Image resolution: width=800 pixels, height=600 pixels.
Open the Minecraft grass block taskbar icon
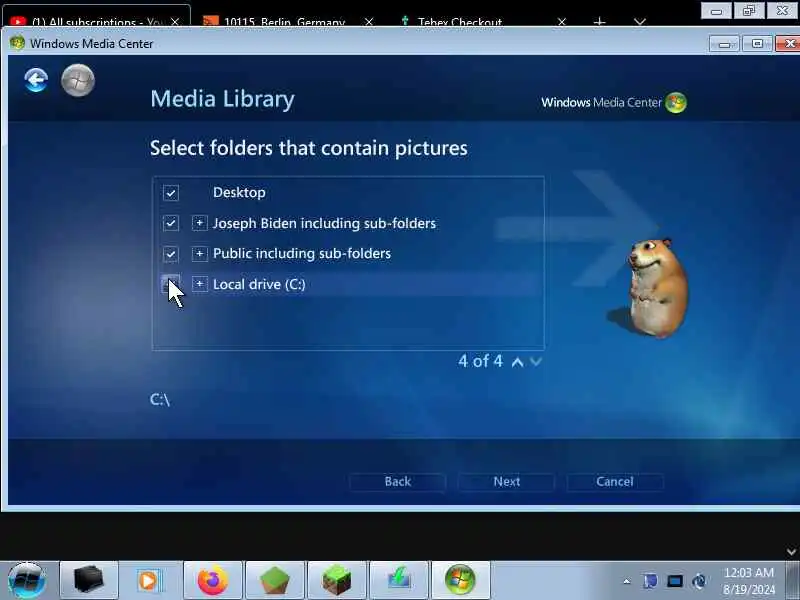(x=337, y=580)
